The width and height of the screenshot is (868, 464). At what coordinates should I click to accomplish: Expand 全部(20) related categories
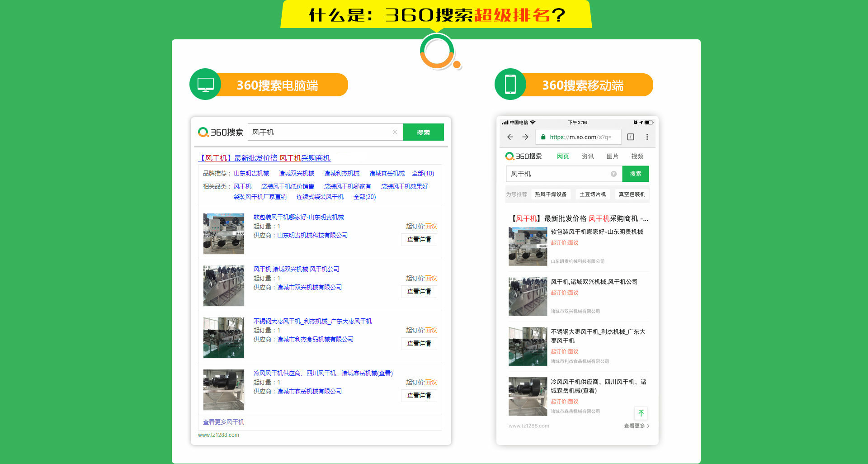[365, 197]
